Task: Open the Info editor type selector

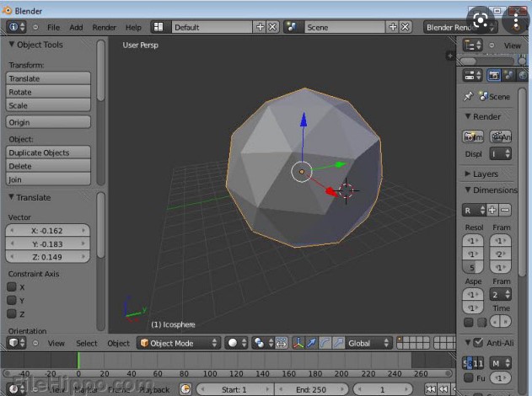Action: coord(16,27)
